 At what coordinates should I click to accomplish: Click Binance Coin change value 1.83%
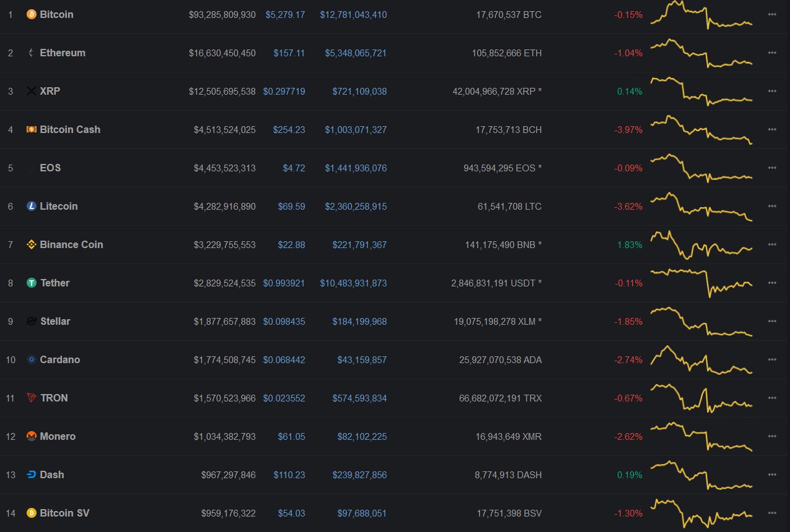pos(630,244)
